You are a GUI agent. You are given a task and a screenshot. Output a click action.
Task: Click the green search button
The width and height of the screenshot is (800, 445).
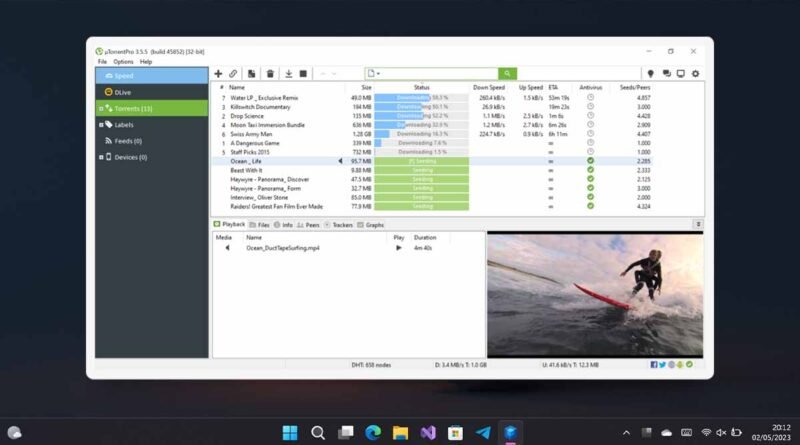point(507,73)
